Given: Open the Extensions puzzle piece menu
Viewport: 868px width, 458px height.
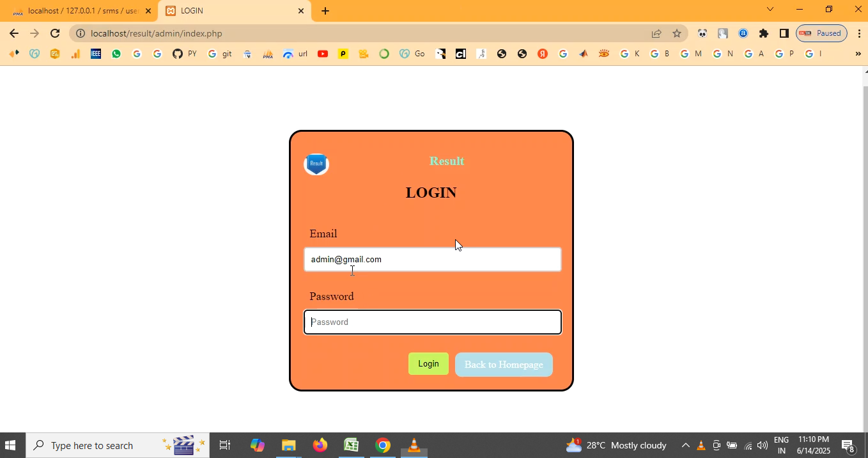Looking at the screenshot, I should [x=764, y=33].
